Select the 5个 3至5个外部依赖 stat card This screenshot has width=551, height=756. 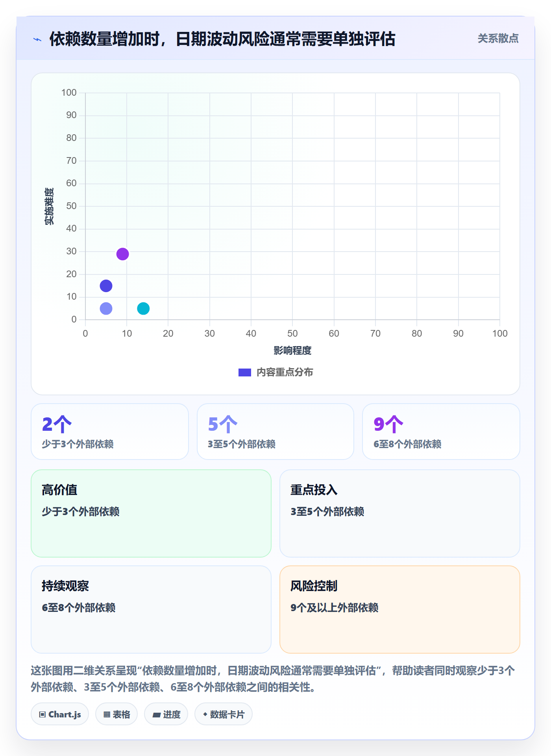point(275,432)
